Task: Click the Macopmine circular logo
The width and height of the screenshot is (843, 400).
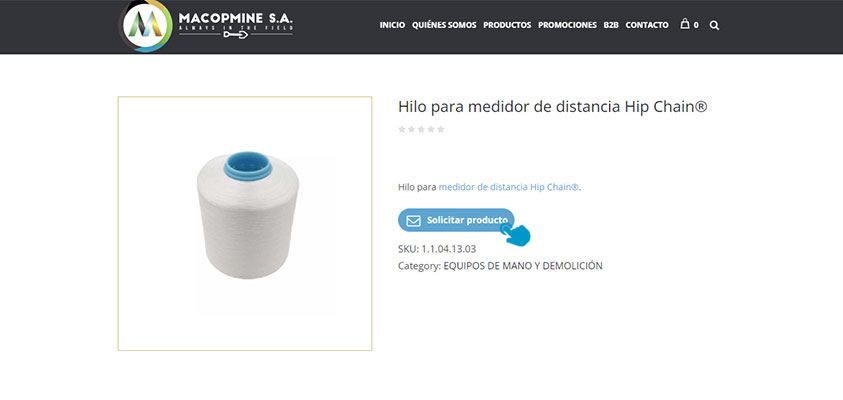Action: tap(146, 26)
